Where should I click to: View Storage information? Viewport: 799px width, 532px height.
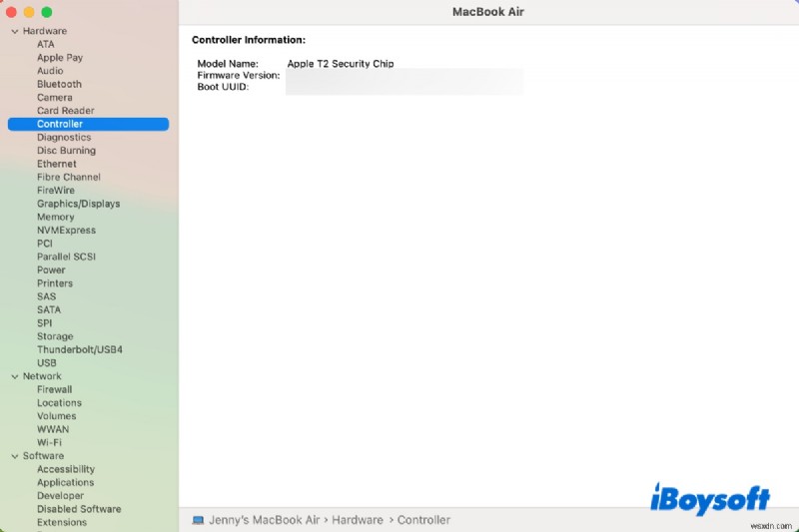[x=55, y=336]
